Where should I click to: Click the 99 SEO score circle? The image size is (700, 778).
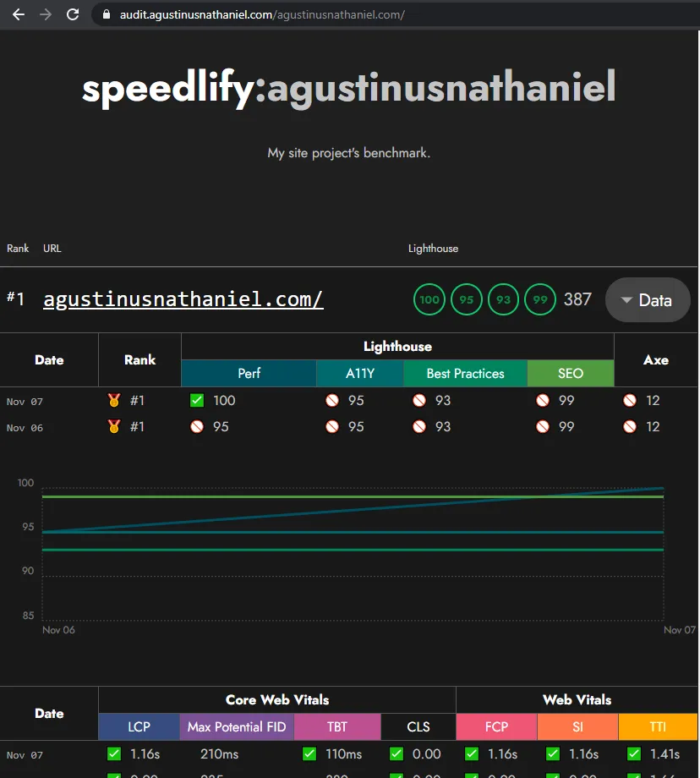pyautogui.click(x=539, y=299)
